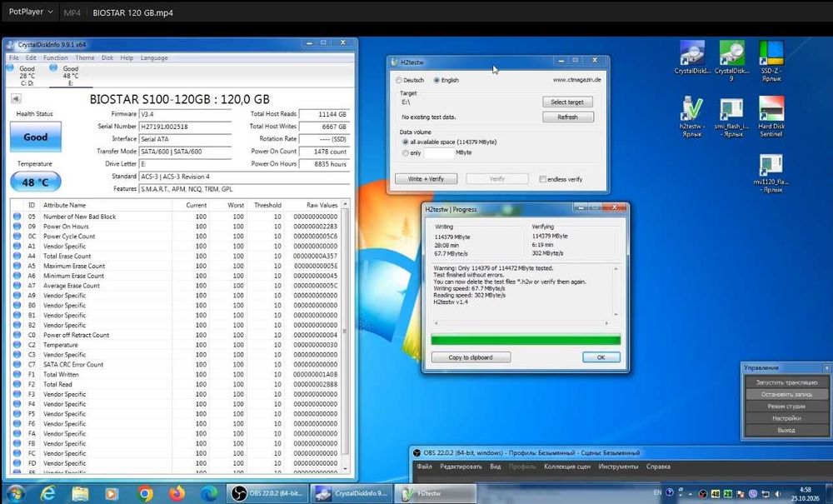The width and height of the screenshot is (833, 504).
Task: Click the Write + Verify button
Action: click(x=426, y=179)
